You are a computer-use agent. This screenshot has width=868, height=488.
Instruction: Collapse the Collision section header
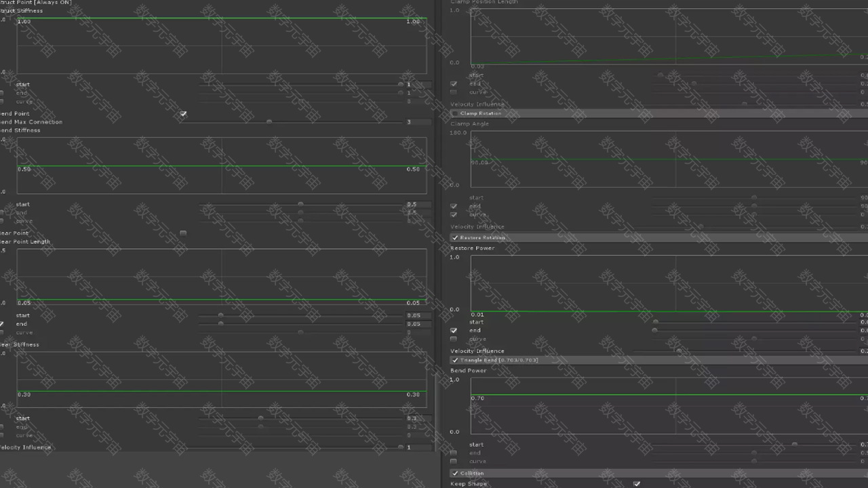pos(659,473)
